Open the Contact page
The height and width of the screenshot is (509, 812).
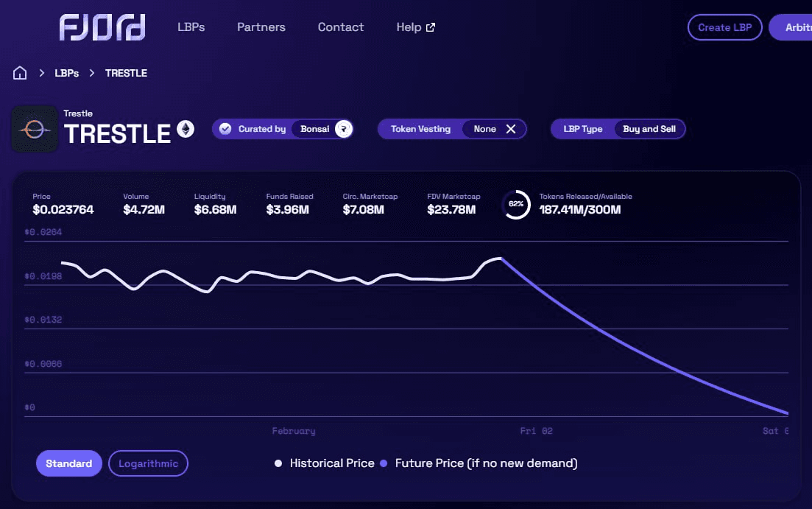point(340,27)
